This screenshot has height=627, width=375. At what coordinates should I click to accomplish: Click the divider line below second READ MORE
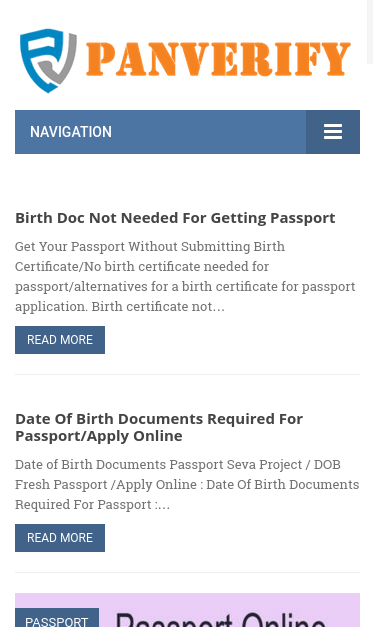tap(188, 573)
